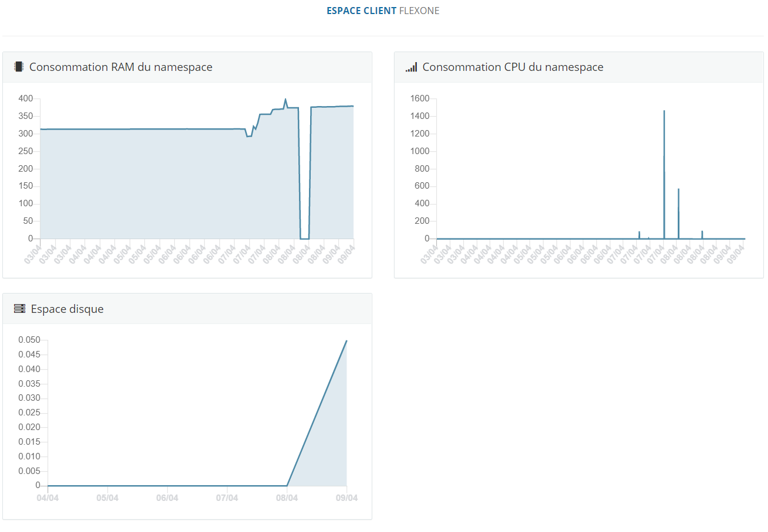The height and width of the screenshot is (532, 768).
Task: Open the ESPACE CLIENT header link
Action: pyautogui.click(x=361, y=11)
